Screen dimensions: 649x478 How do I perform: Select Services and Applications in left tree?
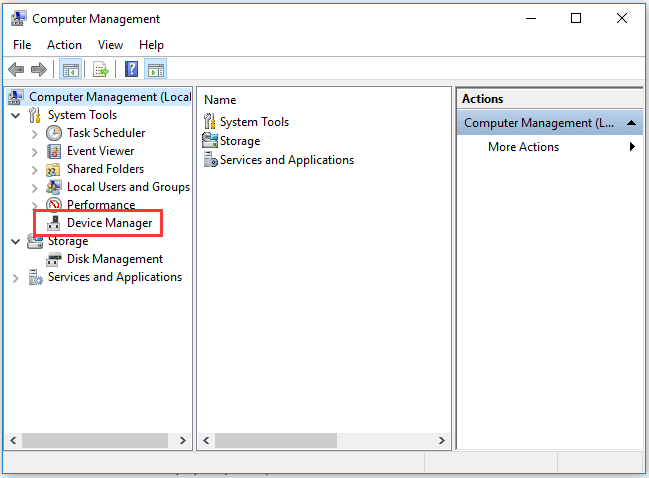[x=115, y=277]
